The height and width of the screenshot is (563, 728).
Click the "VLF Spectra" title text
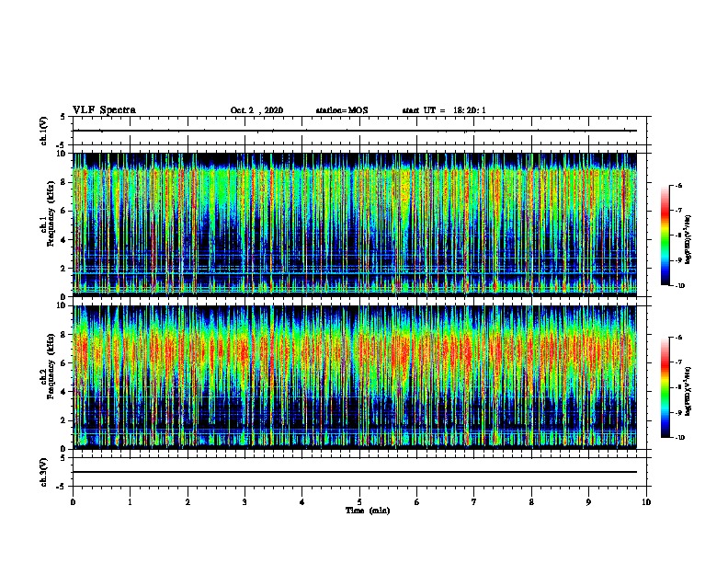104,110
